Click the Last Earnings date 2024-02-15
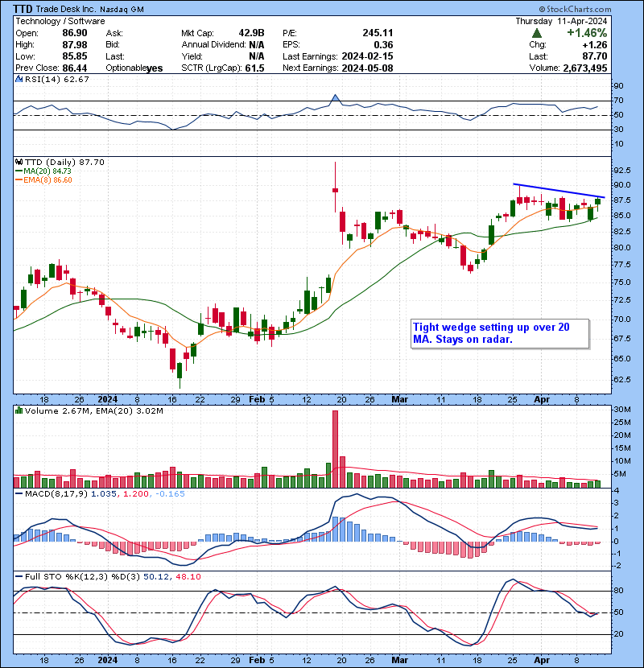Viewport: 644px width, 668px height. [x=367, y=56]
